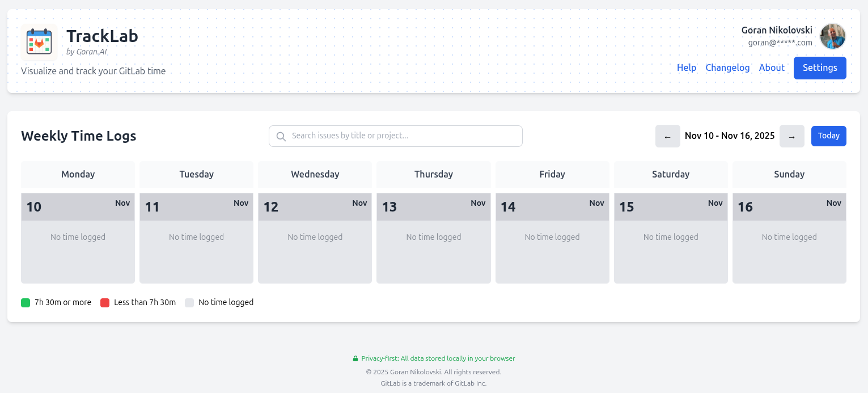The width and height of the screenshot is (868, 393).
Task: Open the Settings page
Action: coord(819,68)
